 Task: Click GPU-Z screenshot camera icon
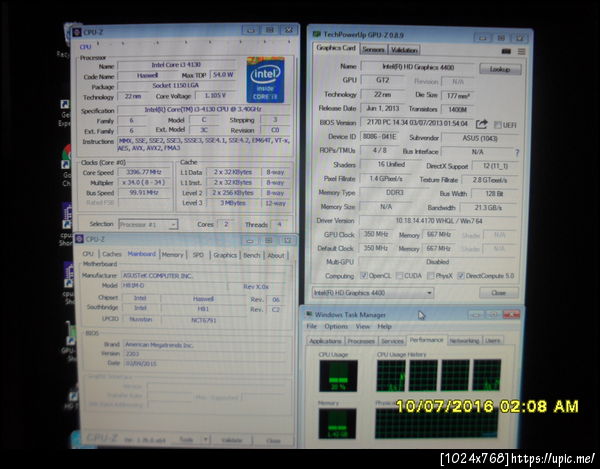(x=506, y=51)
